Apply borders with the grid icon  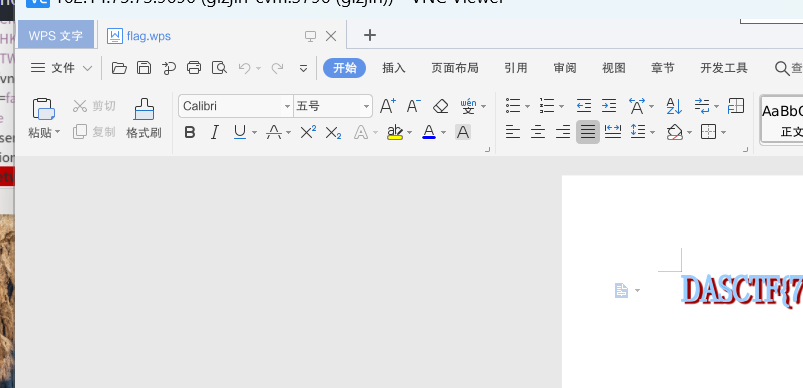[708, 132]
